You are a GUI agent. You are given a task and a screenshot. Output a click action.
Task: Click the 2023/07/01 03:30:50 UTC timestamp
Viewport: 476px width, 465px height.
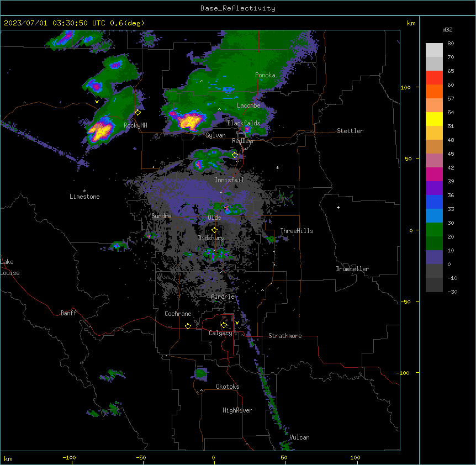point(74,23)
